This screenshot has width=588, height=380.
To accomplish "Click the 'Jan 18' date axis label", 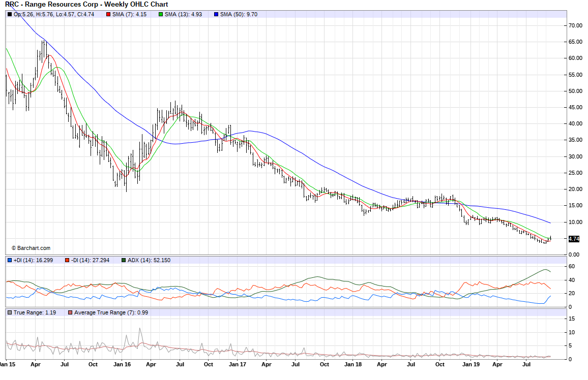I will (353, 364).
